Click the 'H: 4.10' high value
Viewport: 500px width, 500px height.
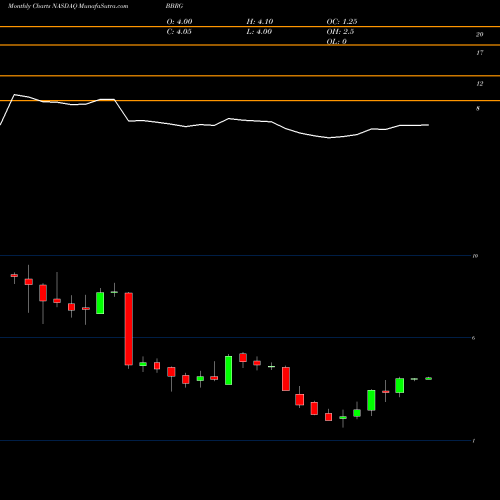260,22
